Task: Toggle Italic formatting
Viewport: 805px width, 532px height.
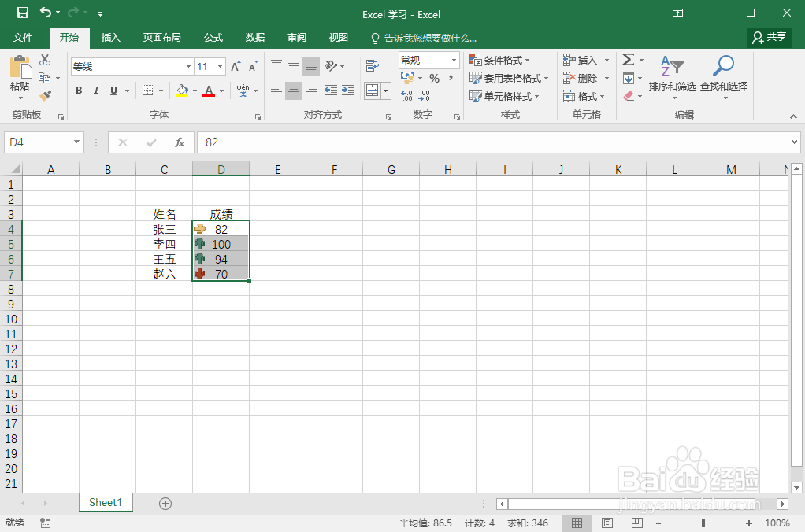Action: pyautogui.click(x=96, y=91)
